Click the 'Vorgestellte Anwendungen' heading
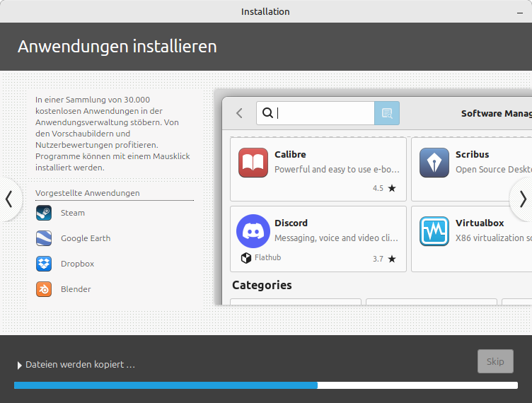Screen dimensions: 532x403 point(88,193)
